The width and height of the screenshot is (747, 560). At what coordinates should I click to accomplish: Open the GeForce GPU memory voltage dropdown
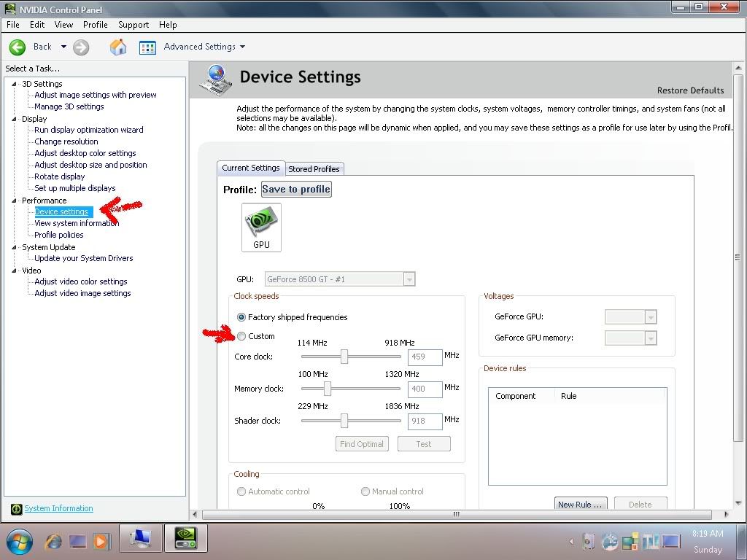(631, 338)
